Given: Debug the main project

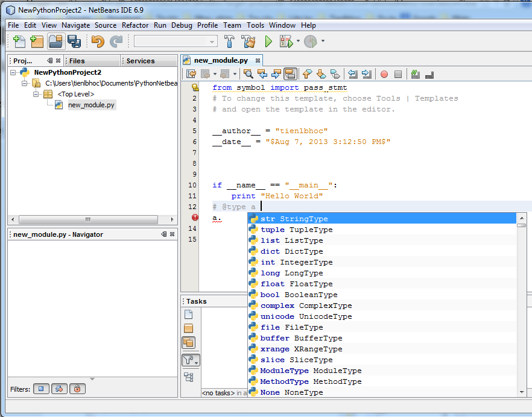Looking at the screenshot, I should click(x=287, y=42).
